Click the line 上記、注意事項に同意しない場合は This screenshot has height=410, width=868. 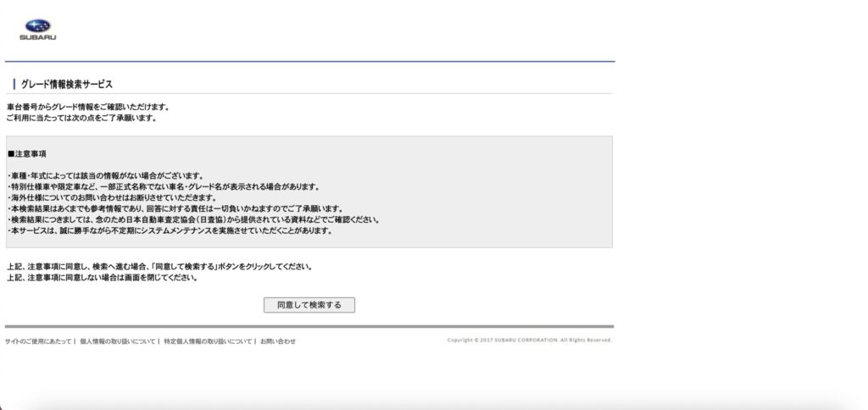pos(103,278)
